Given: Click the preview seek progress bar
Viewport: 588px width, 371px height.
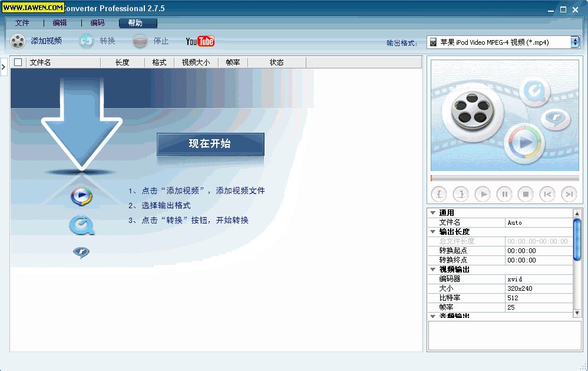Looking at the screenshot, I should tap(504, 178).
